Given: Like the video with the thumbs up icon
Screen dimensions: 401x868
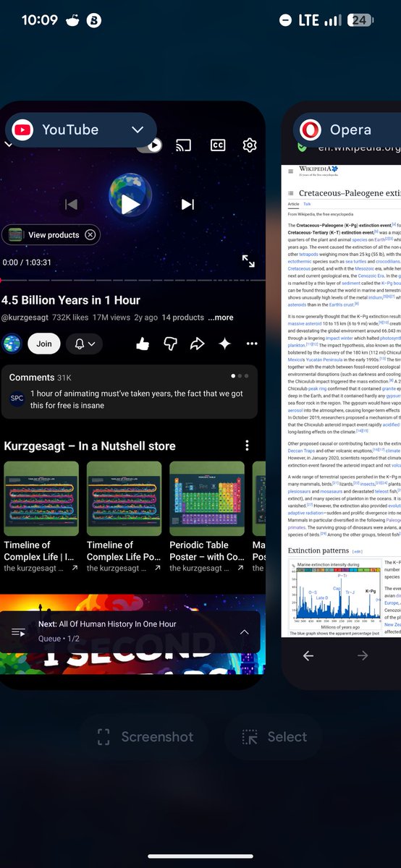Looking at the screenshot, I should tap(143, 344).
